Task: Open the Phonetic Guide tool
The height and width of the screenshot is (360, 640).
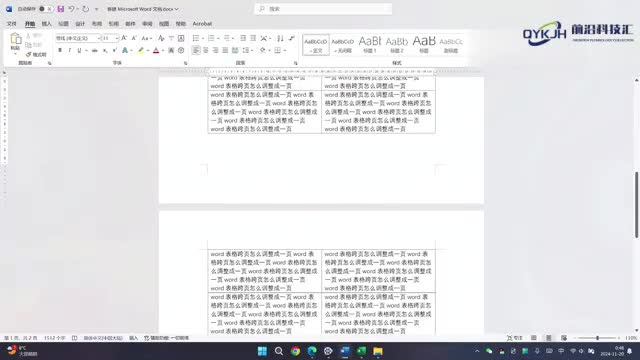Action: tap(171, 38)
